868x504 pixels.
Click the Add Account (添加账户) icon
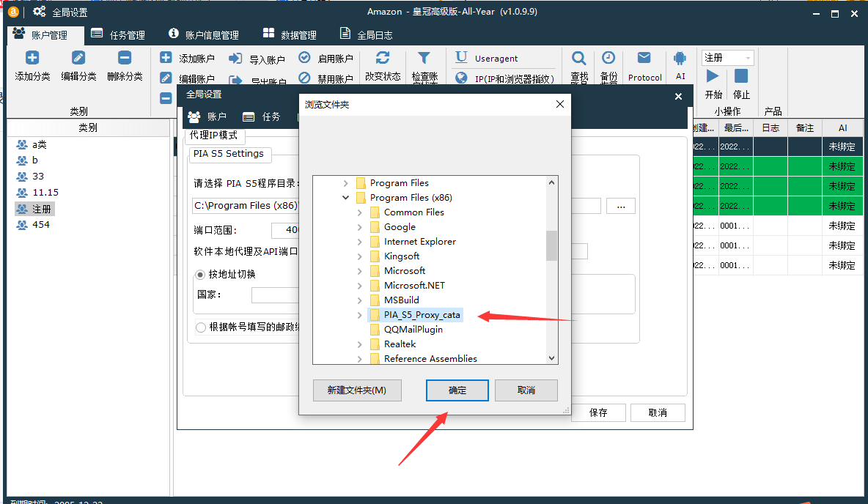point(166,58)
